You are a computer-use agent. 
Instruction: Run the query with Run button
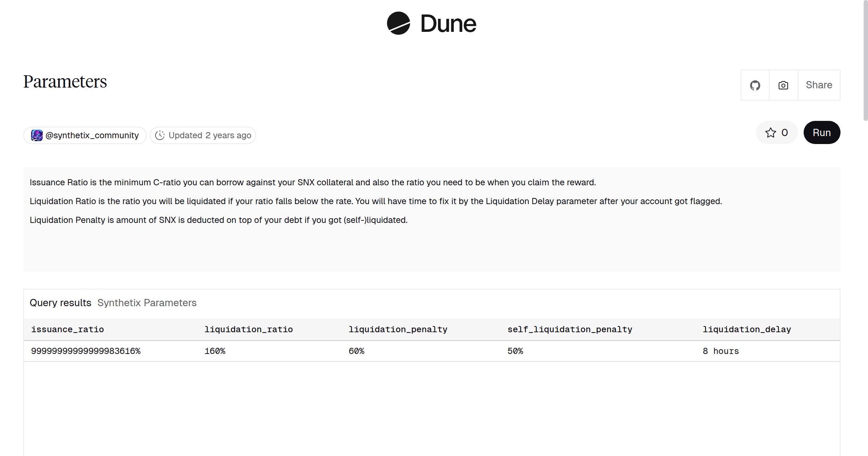click(821, 133)
